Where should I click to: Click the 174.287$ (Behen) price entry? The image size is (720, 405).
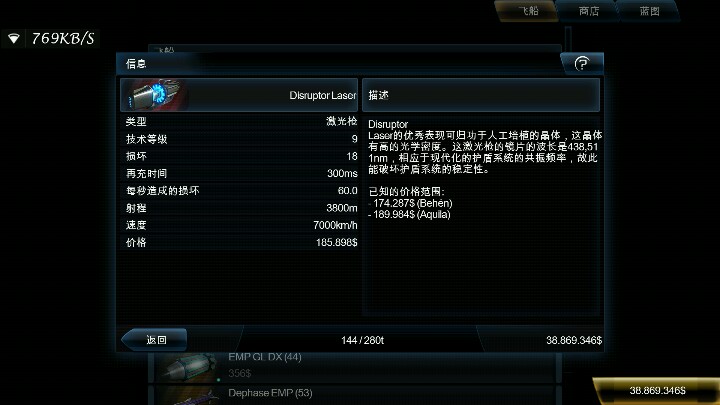(x=411, y=203)
